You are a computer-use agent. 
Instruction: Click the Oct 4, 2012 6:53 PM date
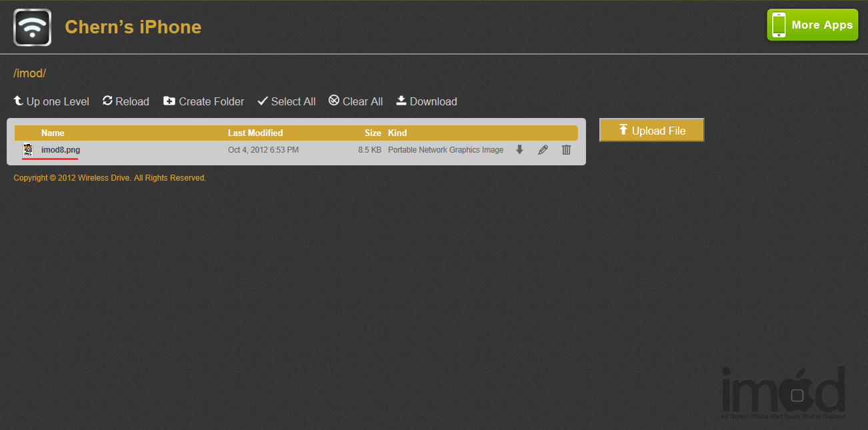click(x=263, y=150)
